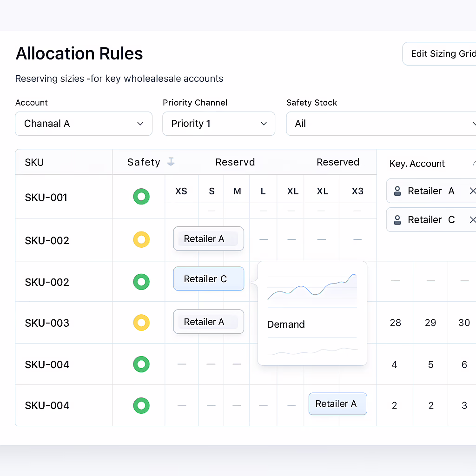Viewport: 476px width, 476px height.
Task: Click the SKU column header
Action: (35, 162)
